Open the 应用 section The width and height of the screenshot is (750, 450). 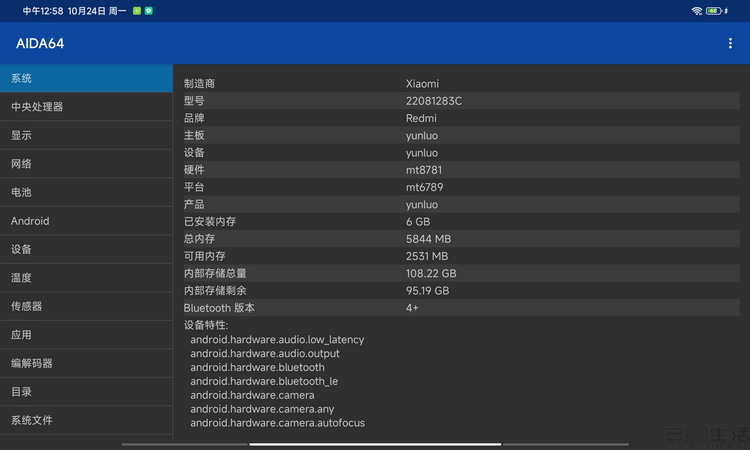[86, 335]
